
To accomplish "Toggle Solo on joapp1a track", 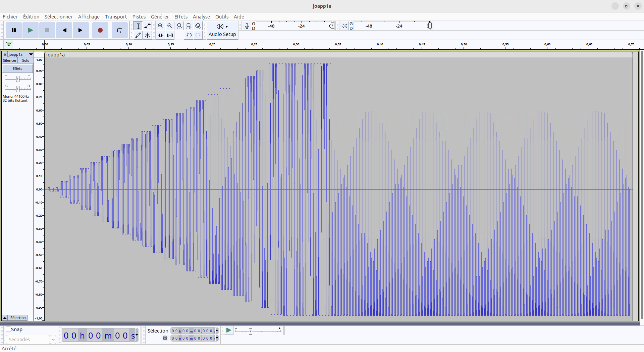I will pyautogui.click(x=25, y=60).
